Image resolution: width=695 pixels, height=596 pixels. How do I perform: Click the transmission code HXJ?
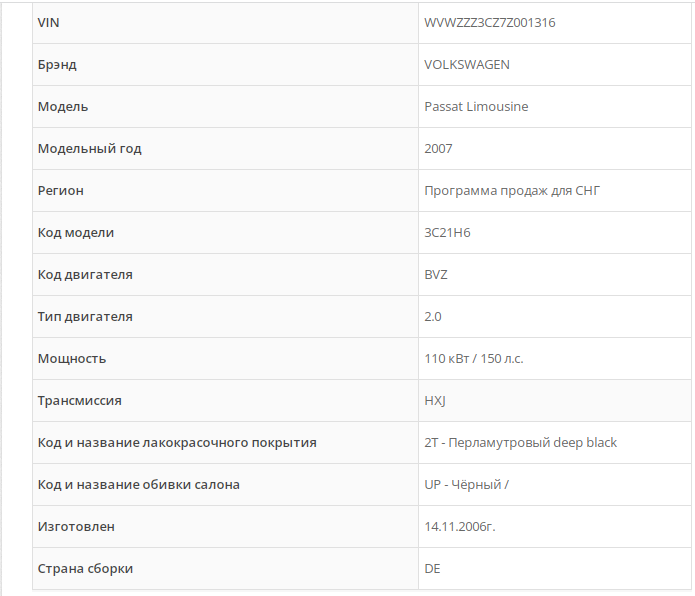pyautogui.click(x=435, y=400)
